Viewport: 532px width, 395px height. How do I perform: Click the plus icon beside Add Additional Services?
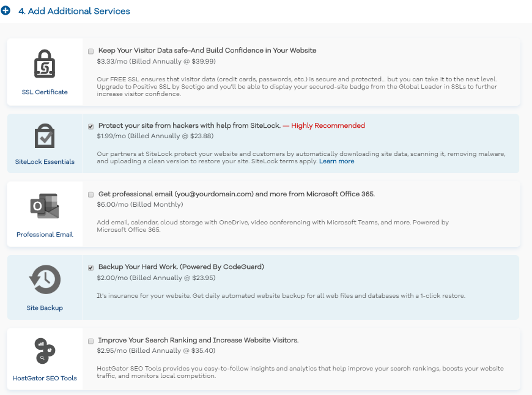[x=6, y=11]
